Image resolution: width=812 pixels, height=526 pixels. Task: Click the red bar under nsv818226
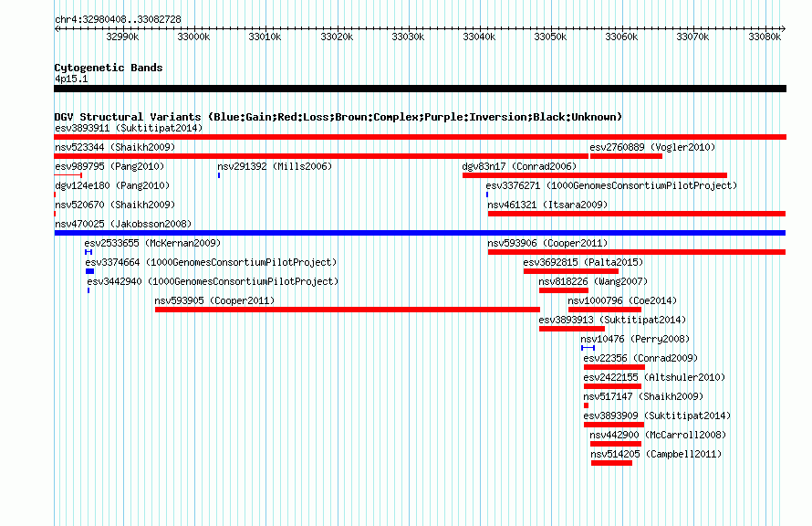[x=564, y=290]
